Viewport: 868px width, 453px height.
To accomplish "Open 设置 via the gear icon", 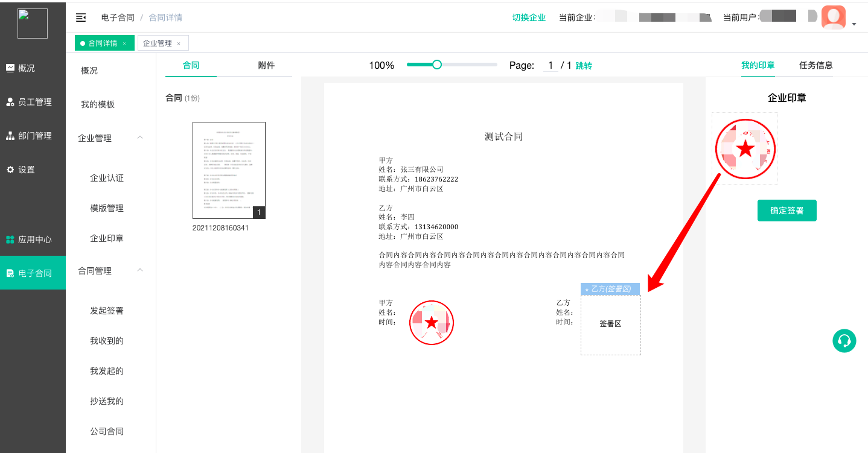I will point(10,169).
